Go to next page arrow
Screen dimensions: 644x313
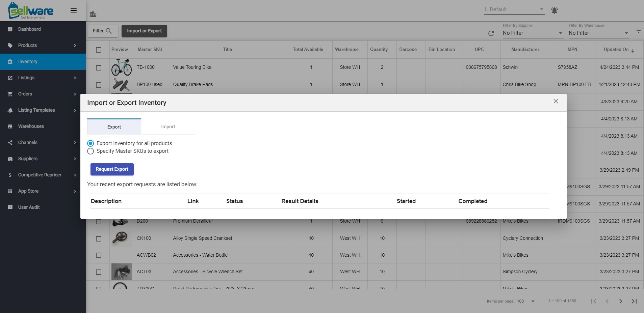(x=620, y=301)
